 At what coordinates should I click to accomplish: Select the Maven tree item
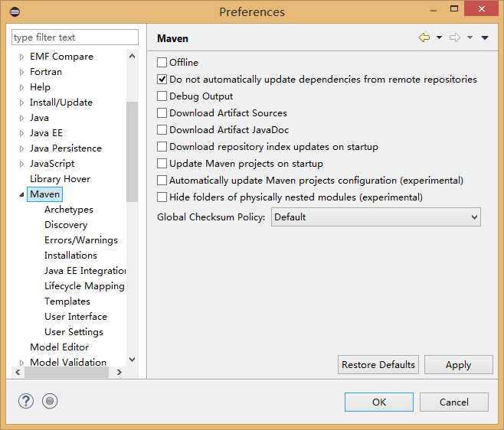(44, 194)
